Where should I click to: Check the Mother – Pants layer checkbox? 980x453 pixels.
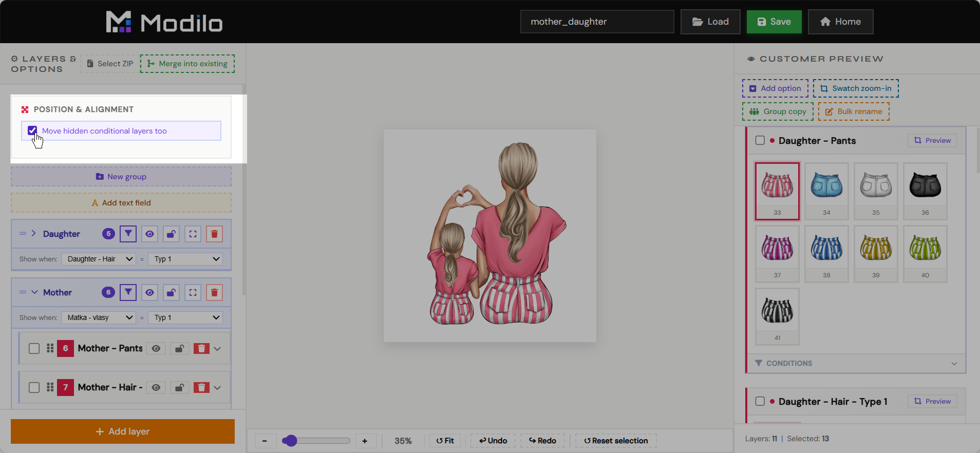tap(34, 349)
